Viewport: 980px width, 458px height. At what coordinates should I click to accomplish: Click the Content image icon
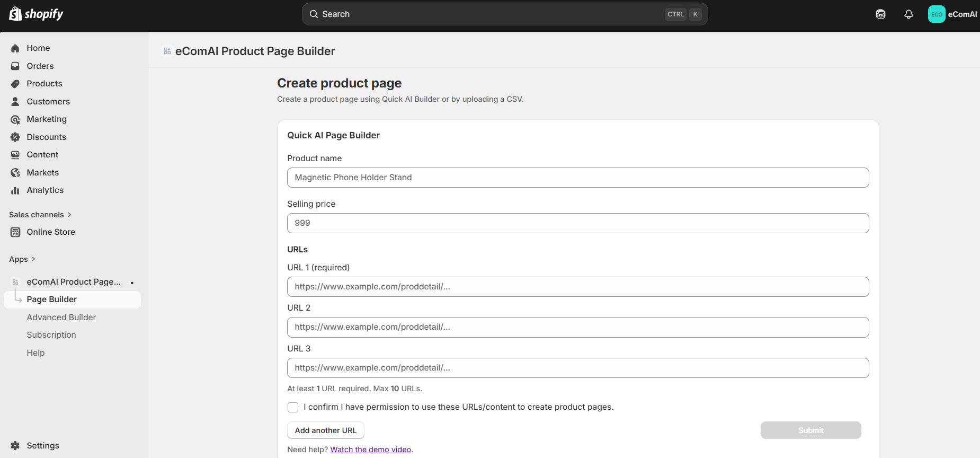(x=15, y=155)
